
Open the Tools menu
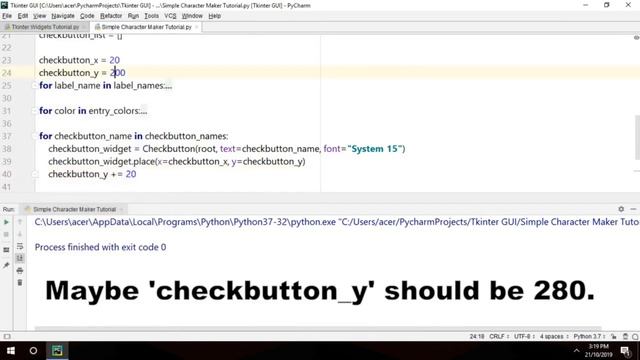pos(151,16)
